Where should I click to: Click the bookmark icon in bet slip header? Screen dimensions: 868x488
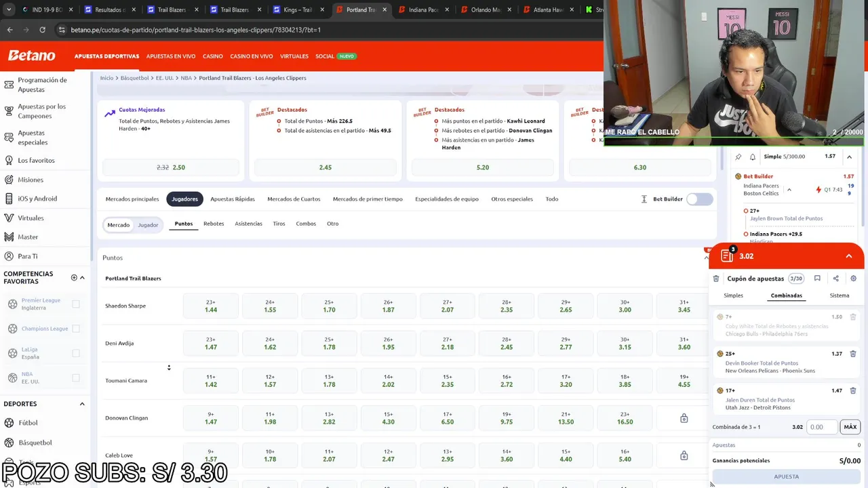click(x=817, y=279)
